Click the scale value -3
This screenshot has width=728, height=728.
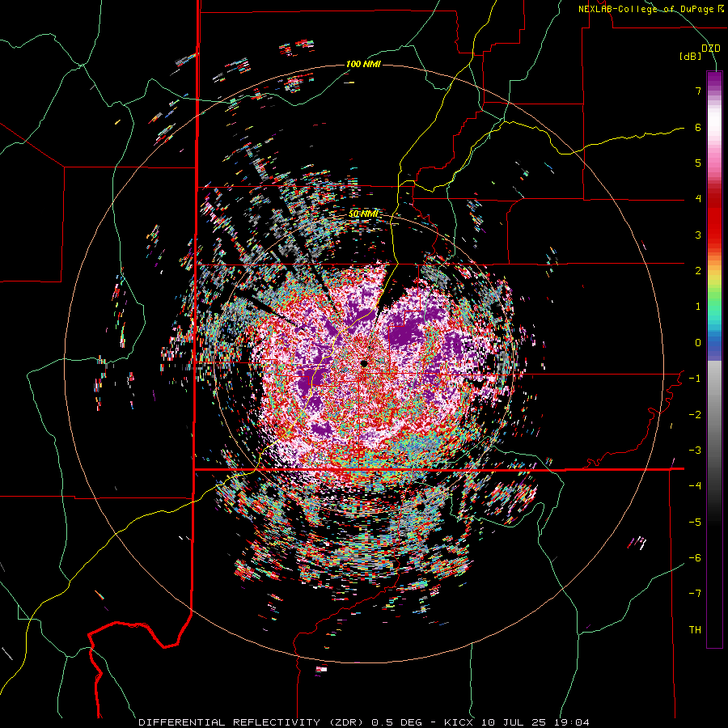pos(695,450)
